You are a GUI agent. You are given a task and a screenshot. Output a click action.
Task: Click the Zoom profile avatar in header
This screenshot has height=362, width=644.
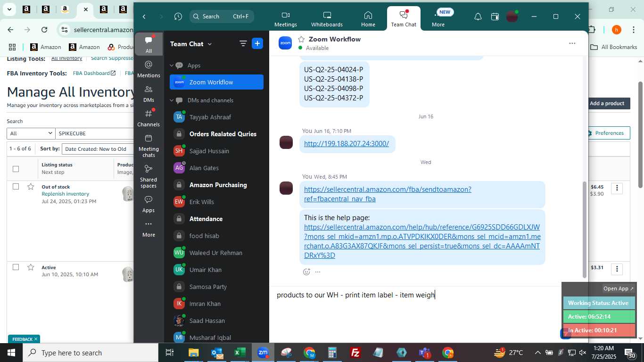tap(512, 16)
